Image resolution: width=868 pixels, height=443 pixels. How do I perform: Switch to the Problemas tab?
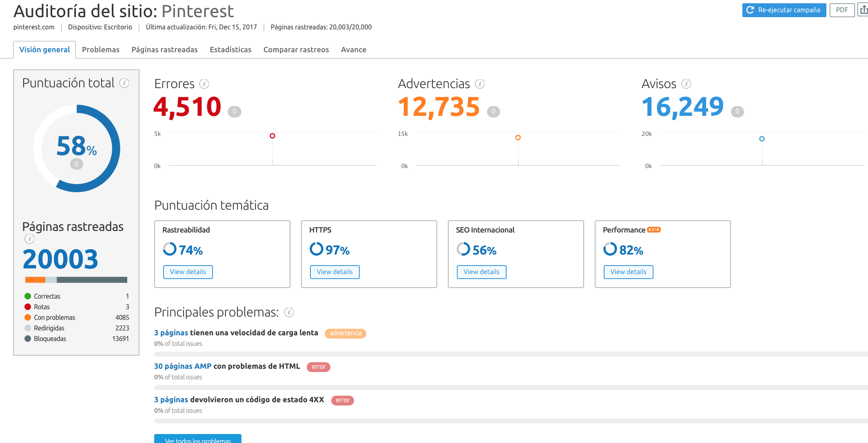(101, 50)
